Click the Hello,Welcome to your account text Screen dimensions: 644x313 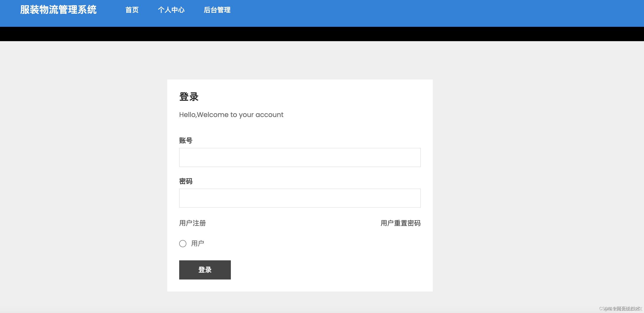click(231, 115)
